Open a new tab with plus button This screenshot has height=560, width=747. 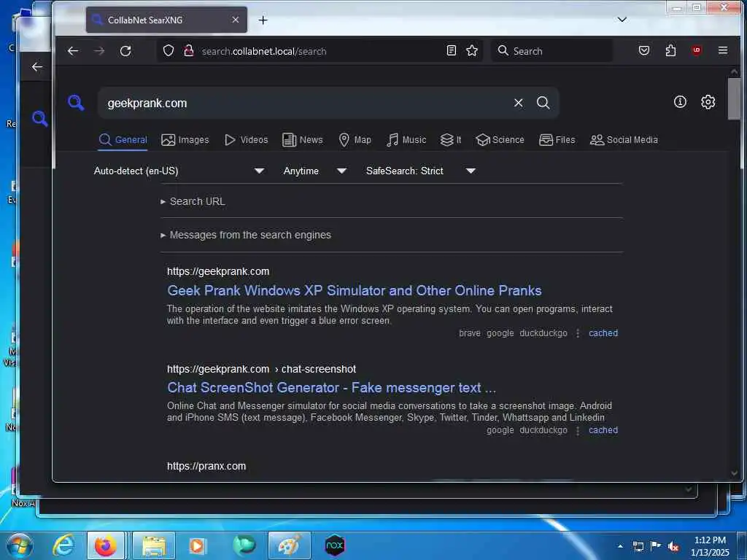263,20
